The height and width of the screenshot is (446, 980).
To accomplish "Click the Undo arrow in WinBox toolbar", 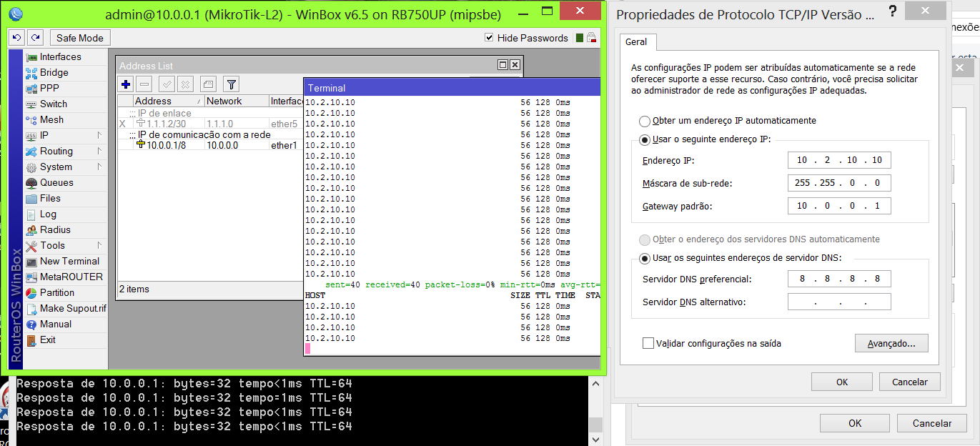I will click(17, 38).
